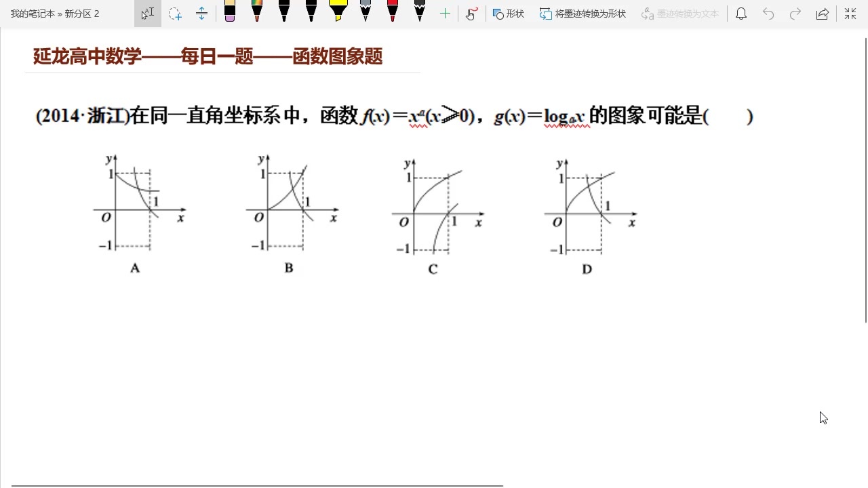Viewport: 868px width, 488px height.
Task: Pick the eraser tool
Action: pos(230,12)
